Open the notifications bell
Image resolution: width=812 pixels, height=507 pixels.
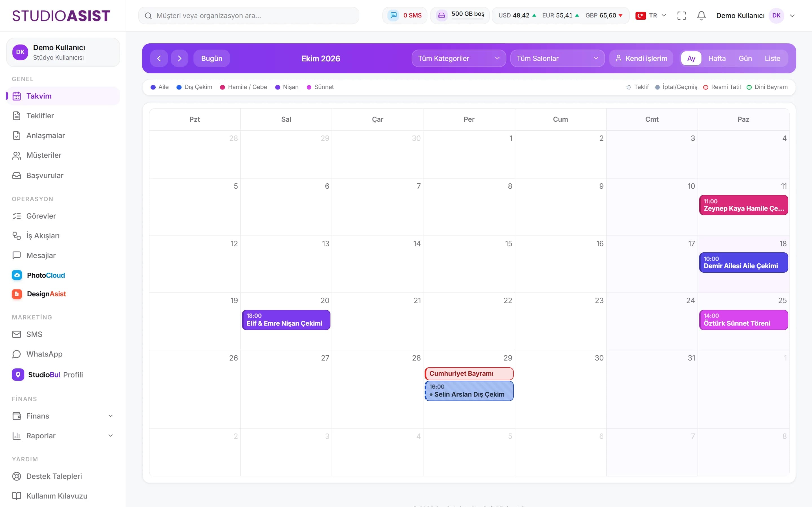coord(701,16)
